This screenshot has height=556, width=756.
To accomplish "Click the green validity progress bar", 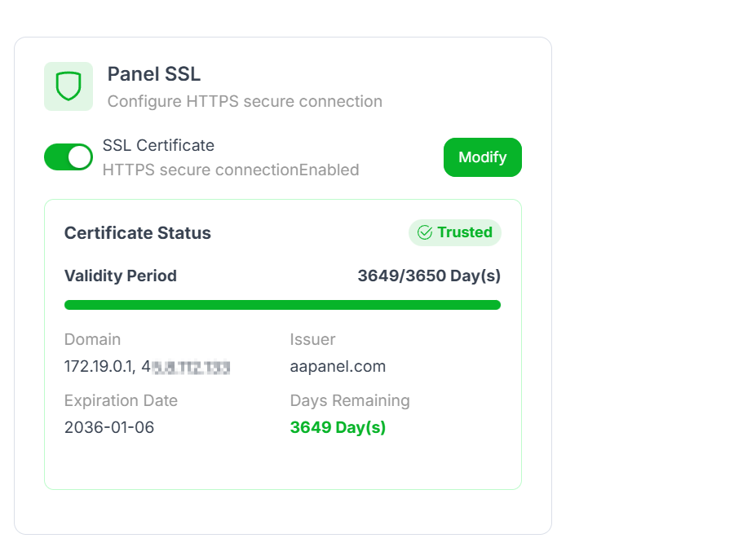I will (282, 305).
